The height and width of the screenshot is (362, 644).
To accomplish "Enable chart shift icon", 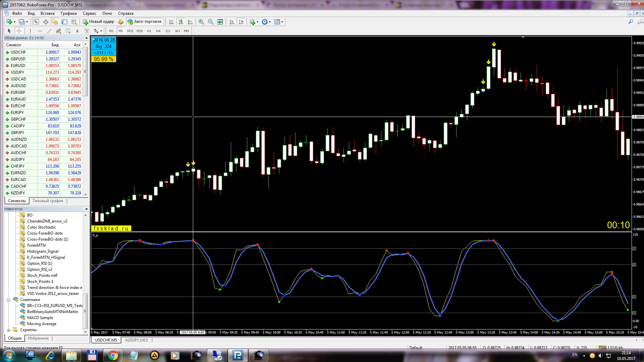I will (241, 22).
